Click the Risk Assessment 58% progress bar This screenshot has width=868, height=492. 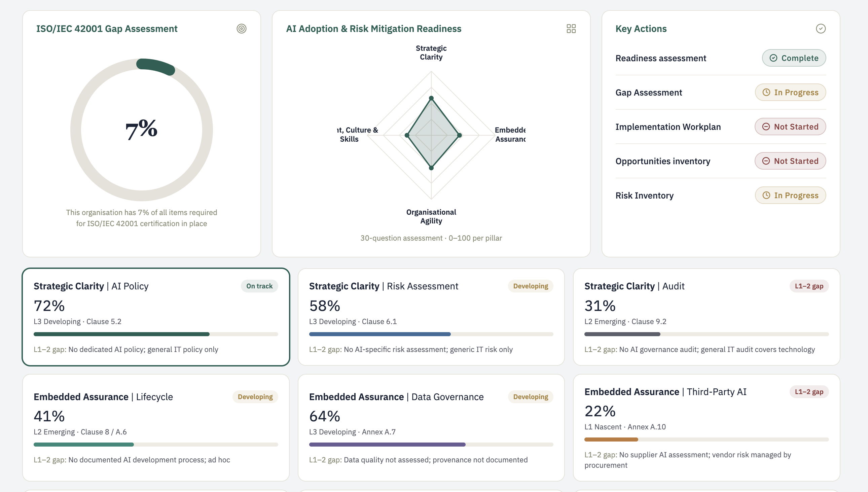tap(431, 334)
